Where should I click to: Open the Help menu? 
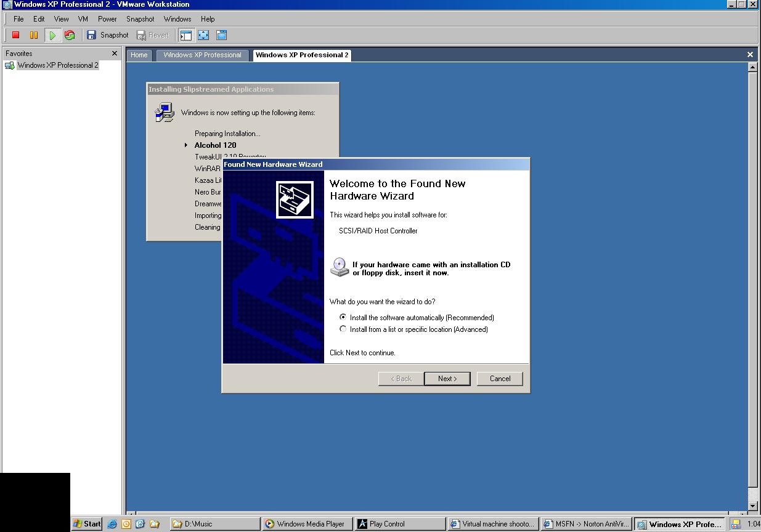pyautogui.click(x=208, y=19)
